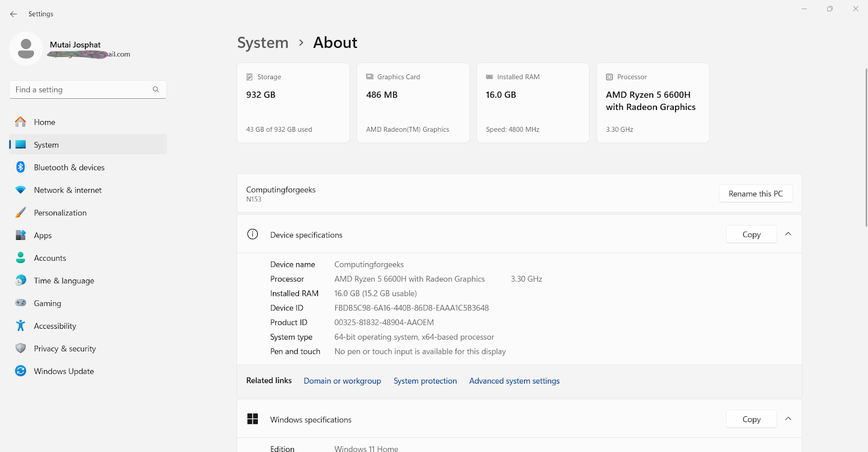
Task: Click the Mutai Josphat account name
Action: click(75, 44)
